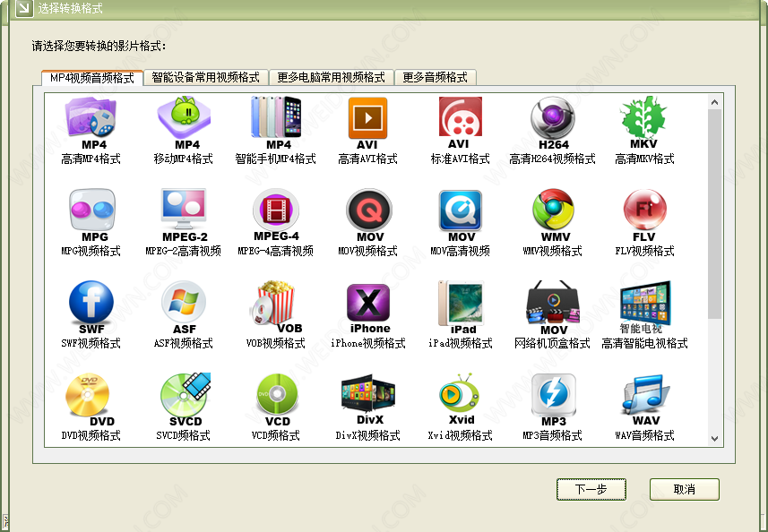Choose the MPEG-2高清视频 monitor icon
The width and height of the screenshot is (768, 532).
click(185, 209)
